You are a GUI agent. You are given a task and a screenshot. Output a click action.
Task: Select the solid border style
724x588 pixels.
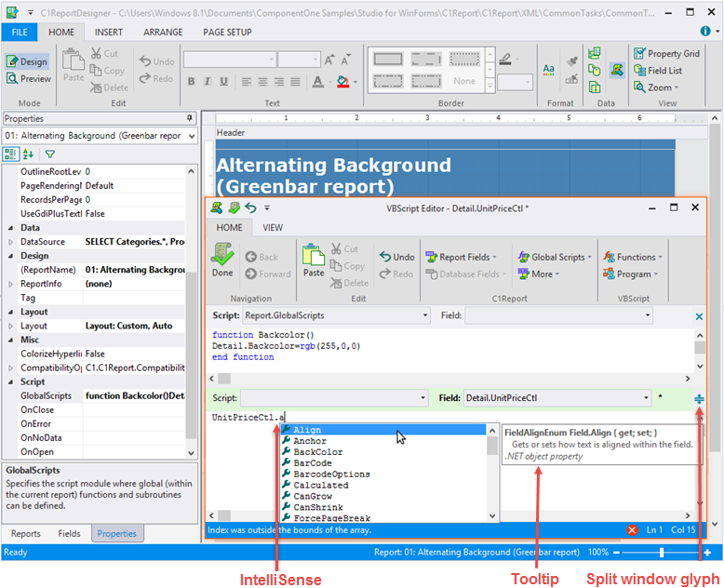pyautogui.click(x=388, y=59)
